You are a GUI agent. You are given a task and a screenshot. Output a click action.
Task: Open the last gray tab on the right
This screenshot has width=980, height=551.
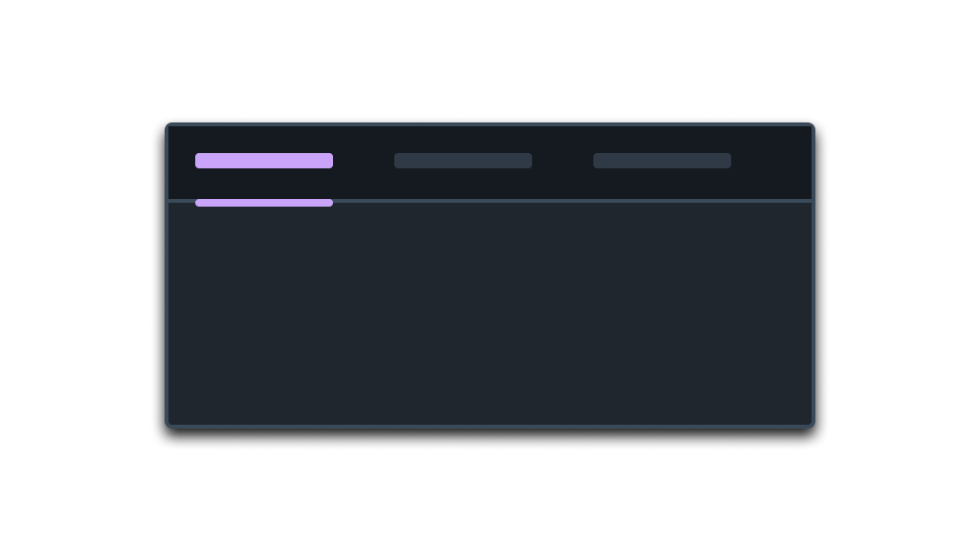point(662,161)
